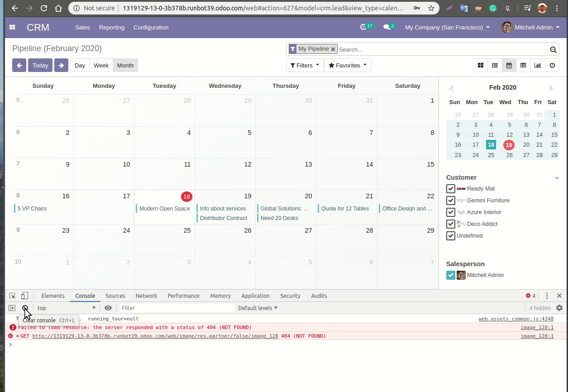
Task: Open the Pivot view
Action: (523, 65)
